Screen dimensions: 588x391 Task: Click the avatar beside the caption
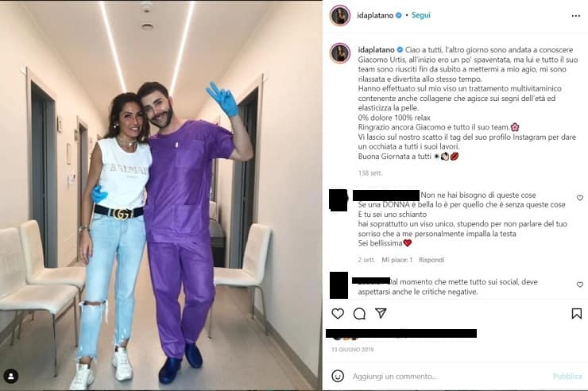click(340, 53)
